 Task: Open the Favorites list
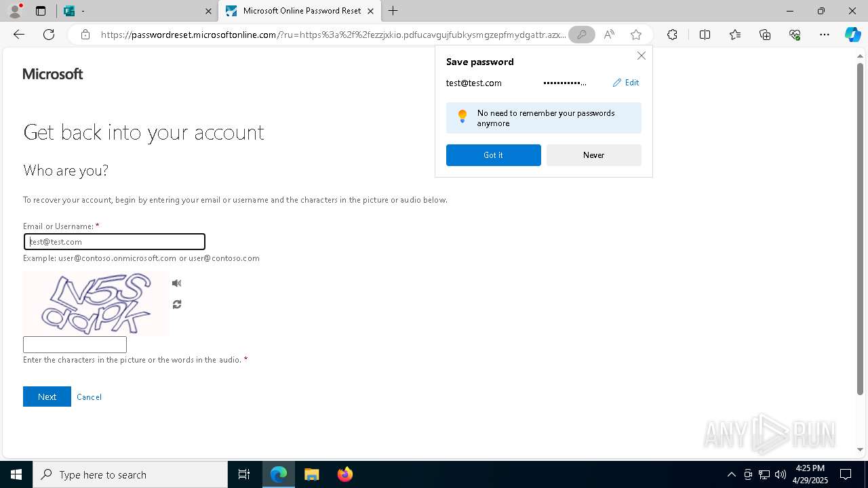[735, 35]
